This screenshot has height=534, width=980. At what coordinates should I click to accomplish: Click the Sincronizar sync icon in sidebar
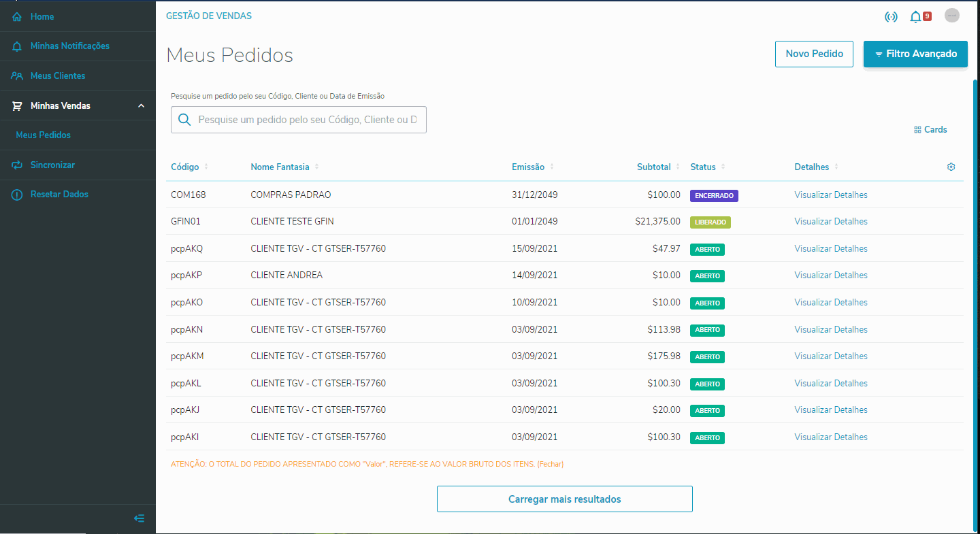[x=17, y=165]
